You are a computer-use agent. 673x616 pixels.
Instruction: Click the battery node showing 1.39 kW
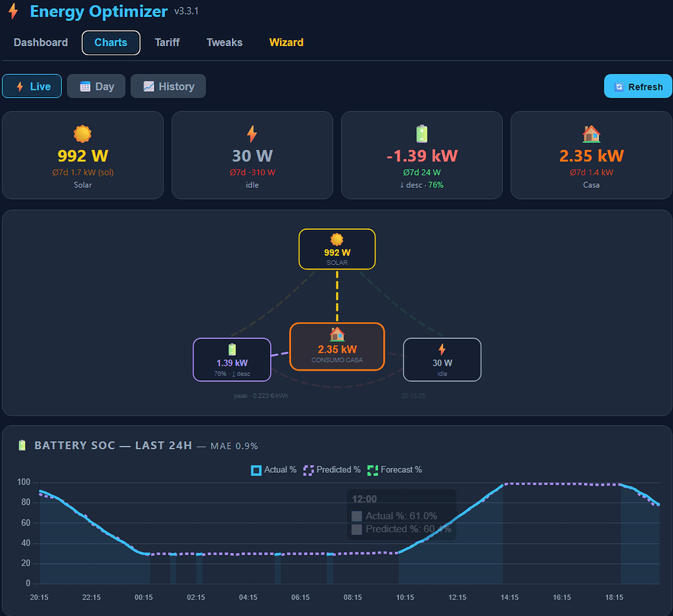(x=231, y=359)
